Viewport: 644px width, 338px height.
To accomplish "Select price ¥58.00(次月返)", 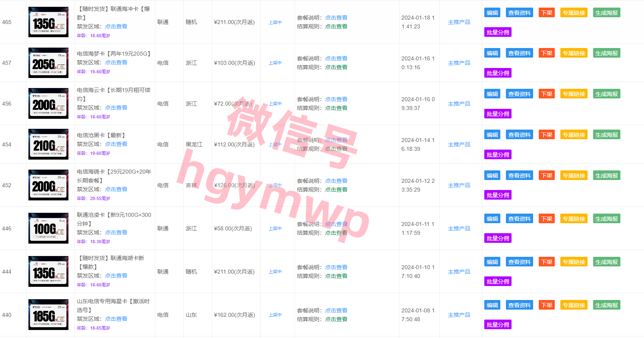I will 233,228.
